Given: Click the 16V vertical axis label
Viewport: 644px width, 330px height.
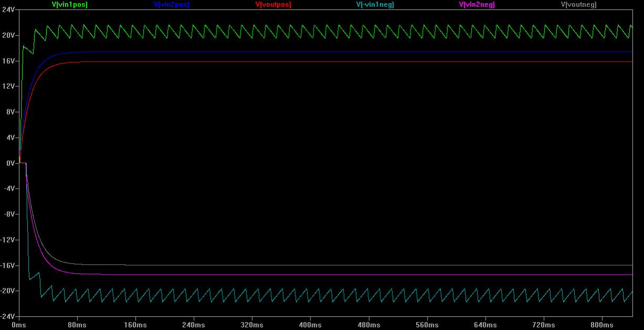Looking at the screenshot, I should [x=8, y=61].
